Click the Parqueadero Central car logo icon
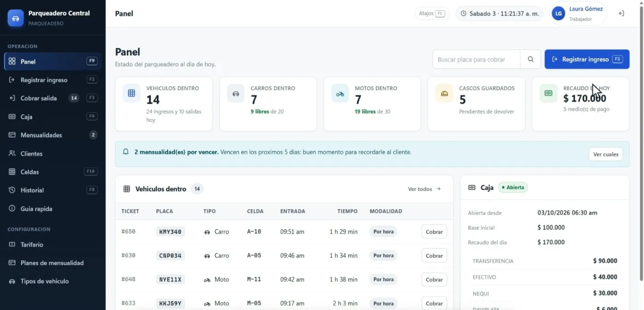 tap(16, 18)
